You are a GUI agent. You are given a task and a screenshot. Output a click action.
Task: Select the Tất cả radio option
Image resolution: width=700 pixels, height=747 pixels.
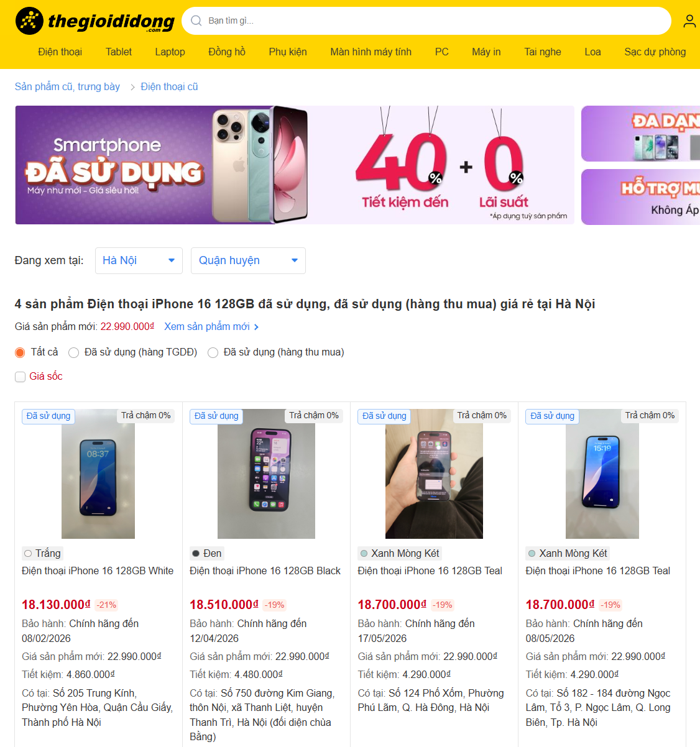point(21,352)
